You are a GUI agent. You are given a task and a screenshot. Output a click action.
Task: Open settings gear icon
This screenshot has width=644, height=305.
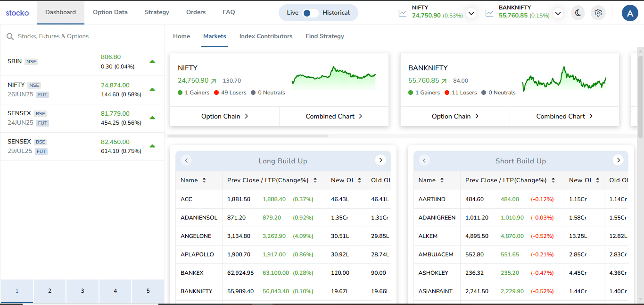[x=598, y=13]
